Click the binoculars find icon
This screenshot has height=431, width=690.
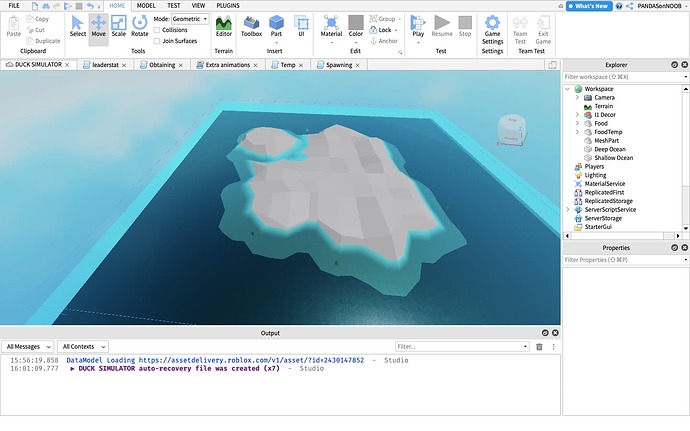(46, 6)
